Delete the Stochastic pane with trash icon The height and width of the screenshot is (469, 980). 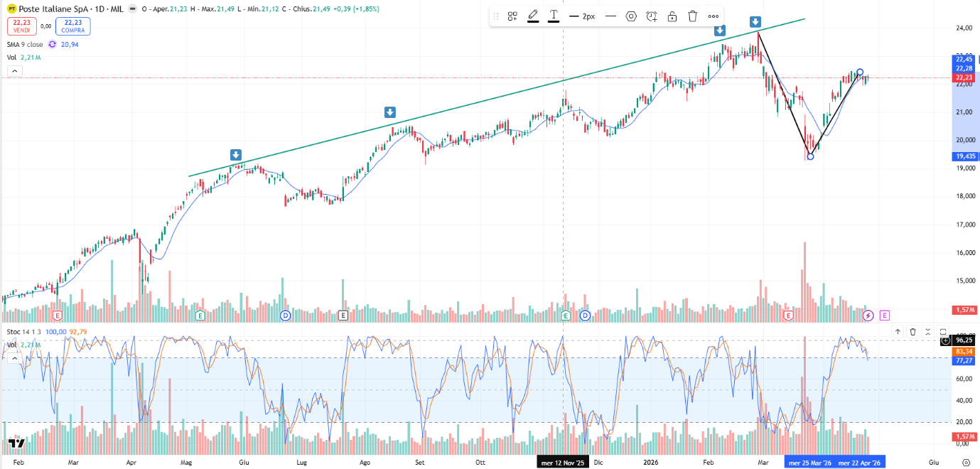pyautogui.click(x=912, y=331)
